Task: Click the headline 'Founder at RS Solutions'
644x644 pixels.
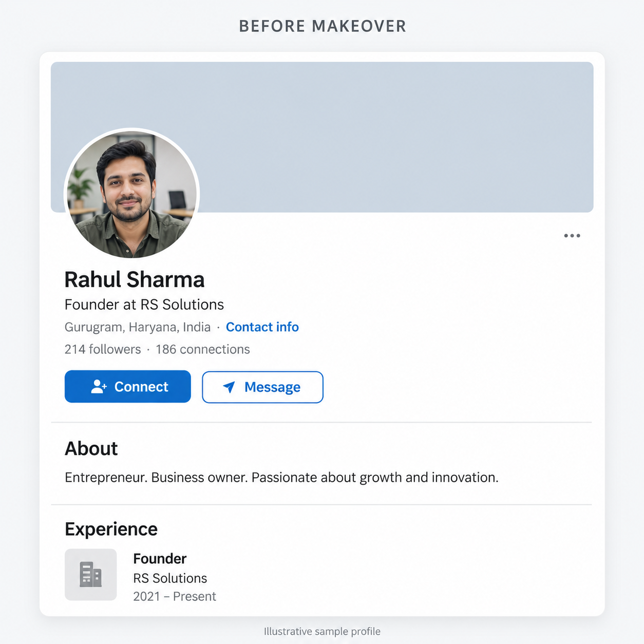Action: point(144,305)
